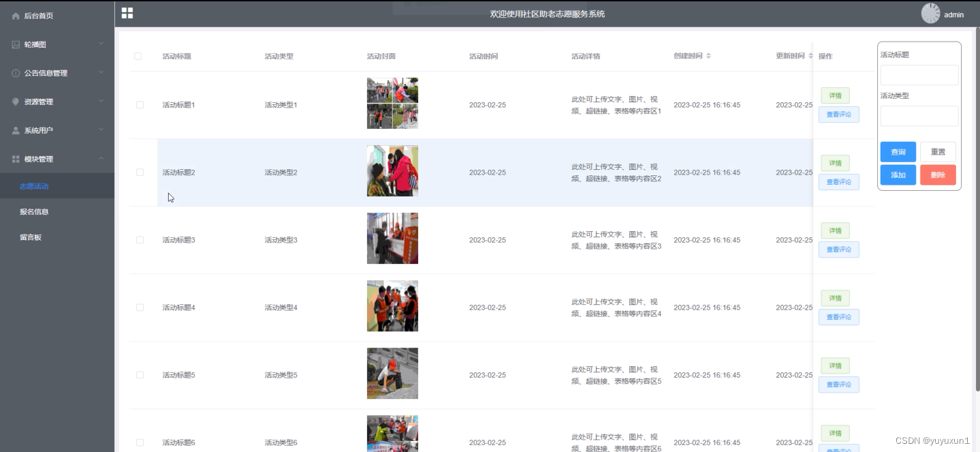This screenshot has height=452, width=980.
Task: Open cover thumbnail of 活动标题3
Action: click(x=392, y=238)
